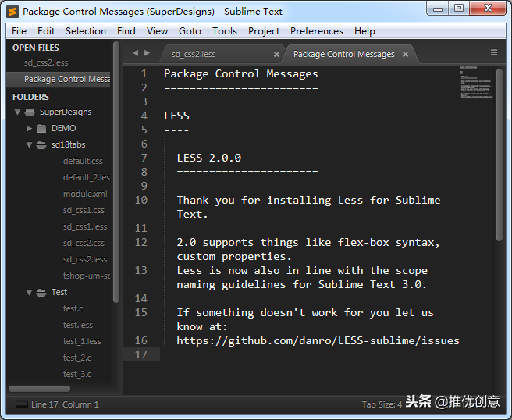
Task: Collapse the Test folder arrow
Action: click(x=30, y=292)
